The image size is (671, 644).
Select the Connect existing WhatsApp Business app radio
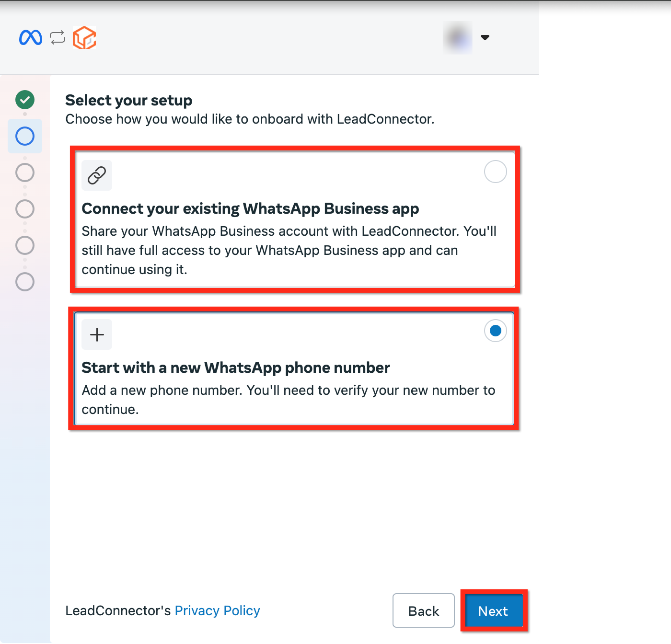pyautogui.click(x=496, y=172)
